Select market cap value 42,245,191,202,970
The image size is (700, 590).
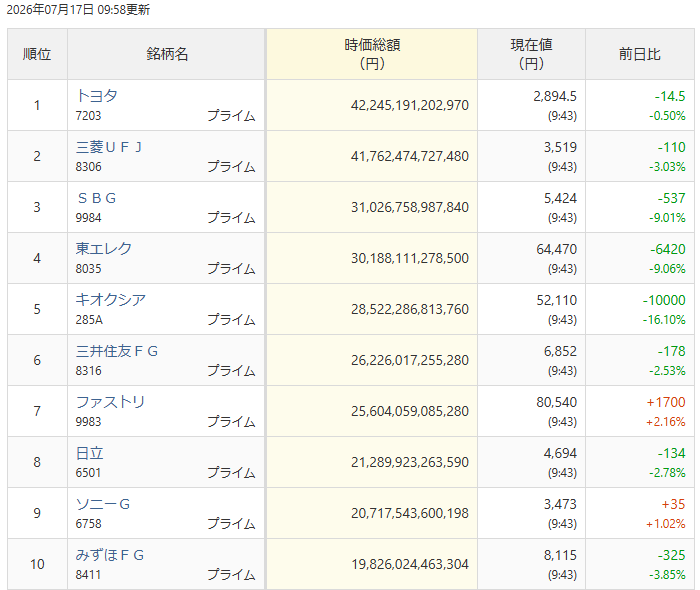point(409,105)
